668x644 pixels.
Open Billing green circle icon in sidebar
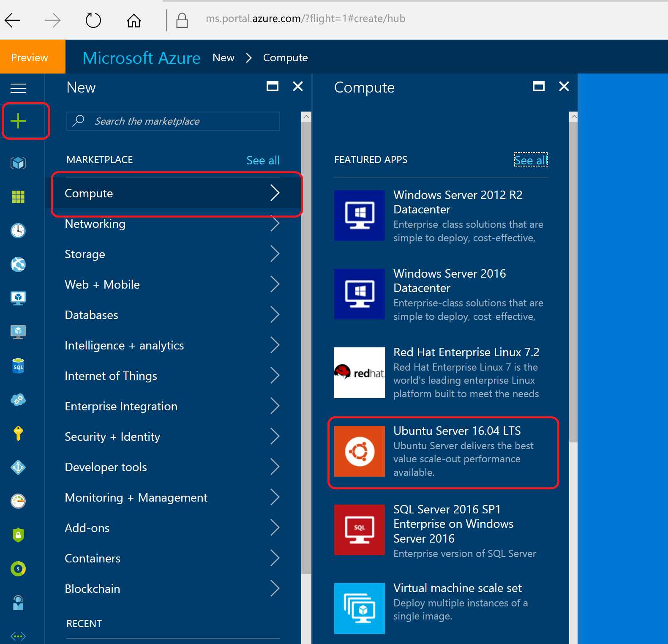(18, 569)
